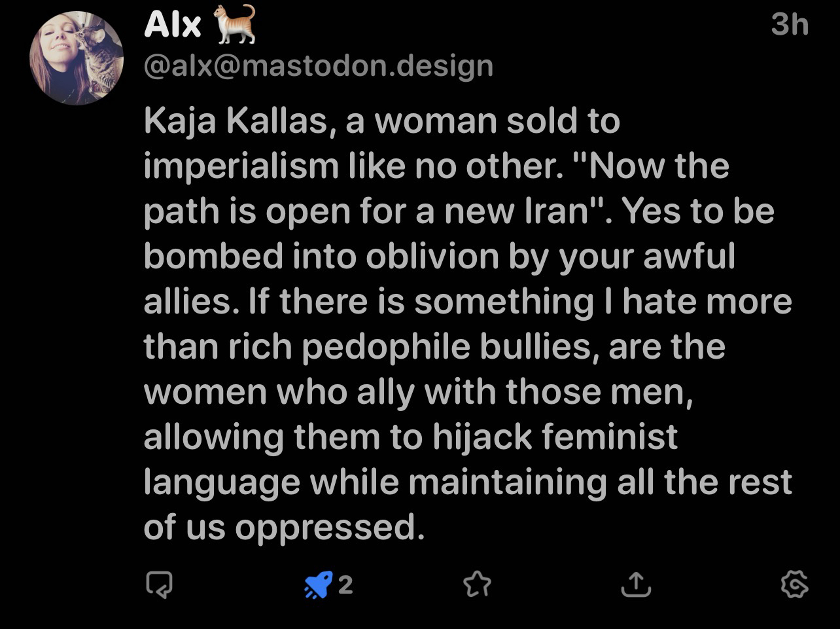Screen dimensions: 840x629
Task: Click the boost count number 2
Action: [345, 584]
